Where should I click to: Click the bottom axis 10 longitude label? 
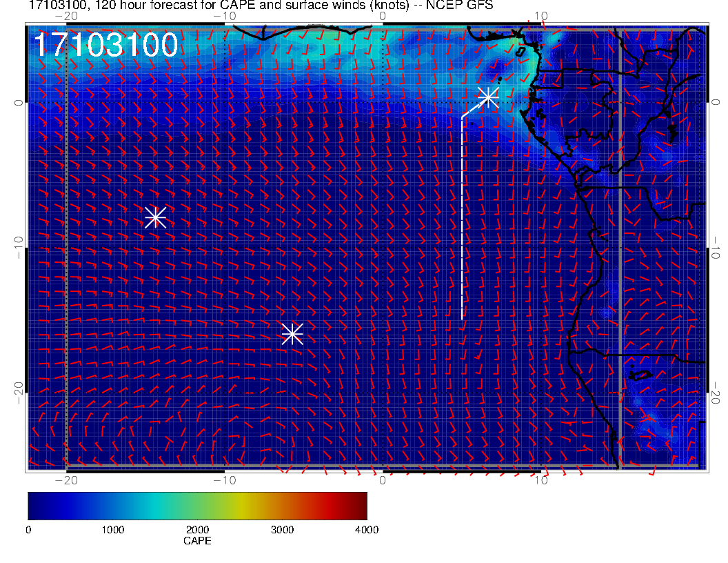541,480
